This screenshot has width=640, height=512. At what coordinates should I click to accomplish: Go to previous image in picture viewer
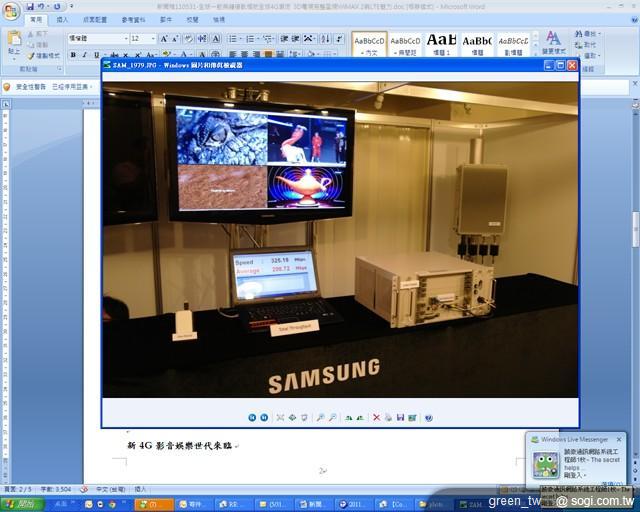click(x=252, y=417)
